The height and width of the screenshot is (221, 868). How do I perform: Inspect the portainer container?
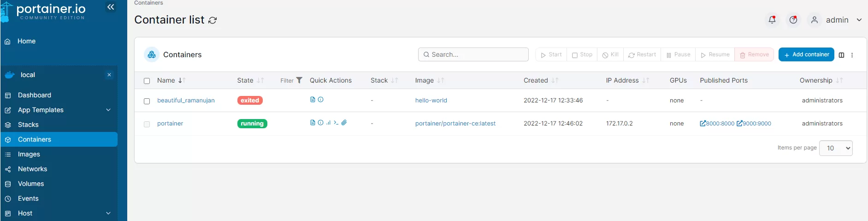[320, 123]
